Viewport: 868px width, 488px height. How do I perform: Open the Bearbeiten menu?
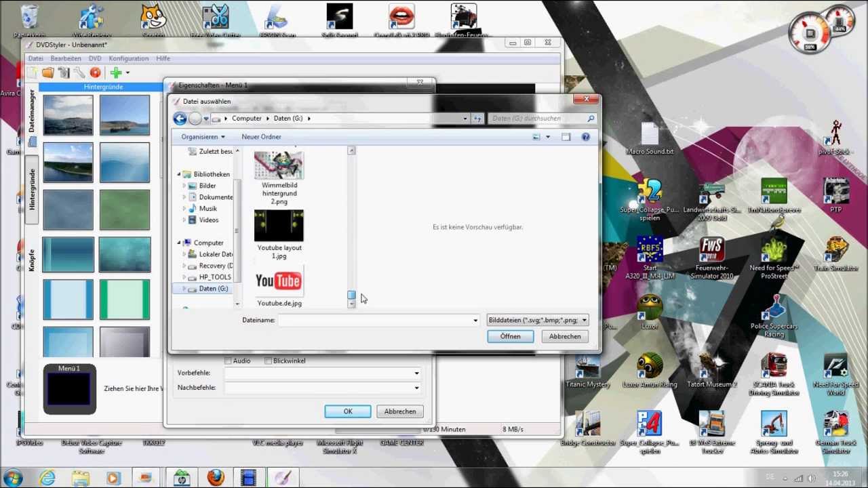pos(66,59)
